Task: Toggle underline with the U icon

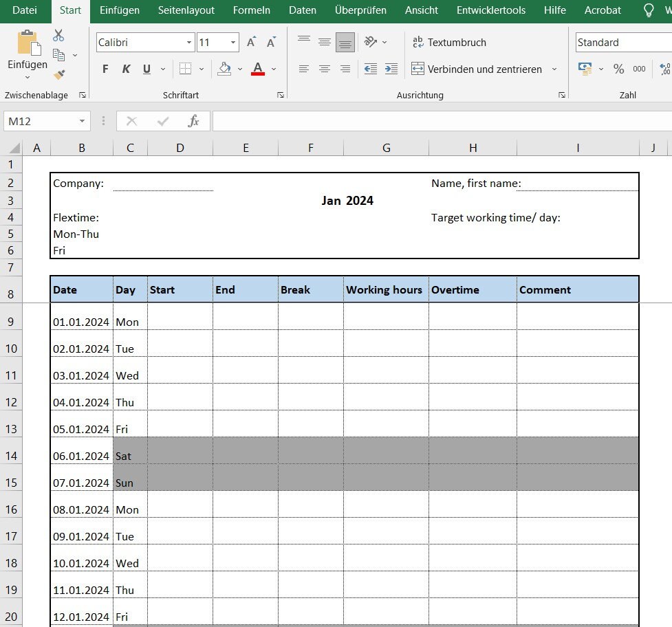Action: pos(145,69)
